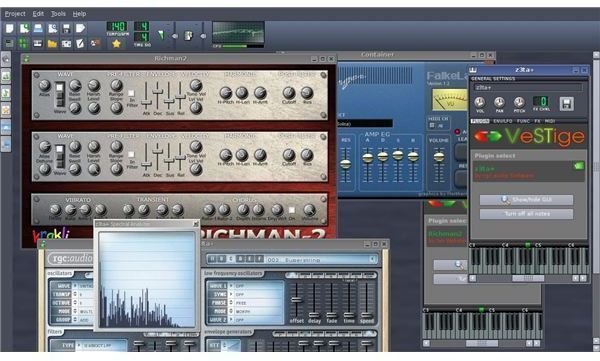Switch to the PLUGIN tab
The width and height of the screenshot is (600, 361).
[x=480, y=121]
